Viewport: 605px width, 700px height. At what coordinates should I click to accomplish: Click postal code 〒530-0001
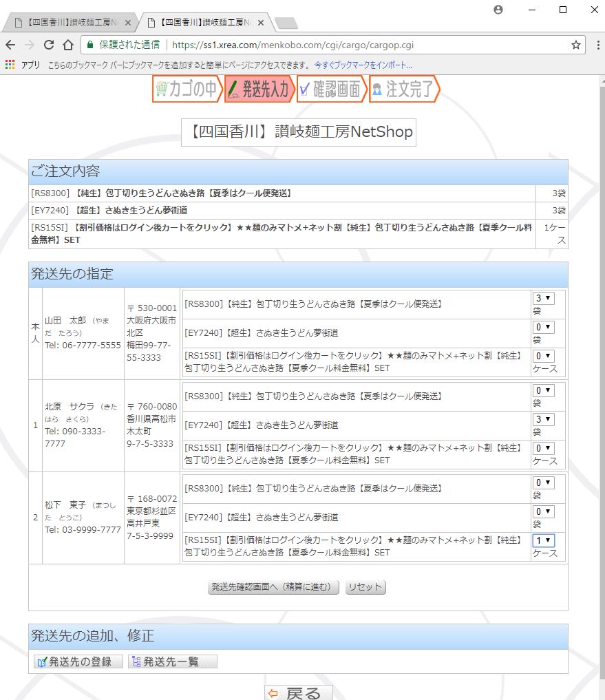(x=152, y=308)
